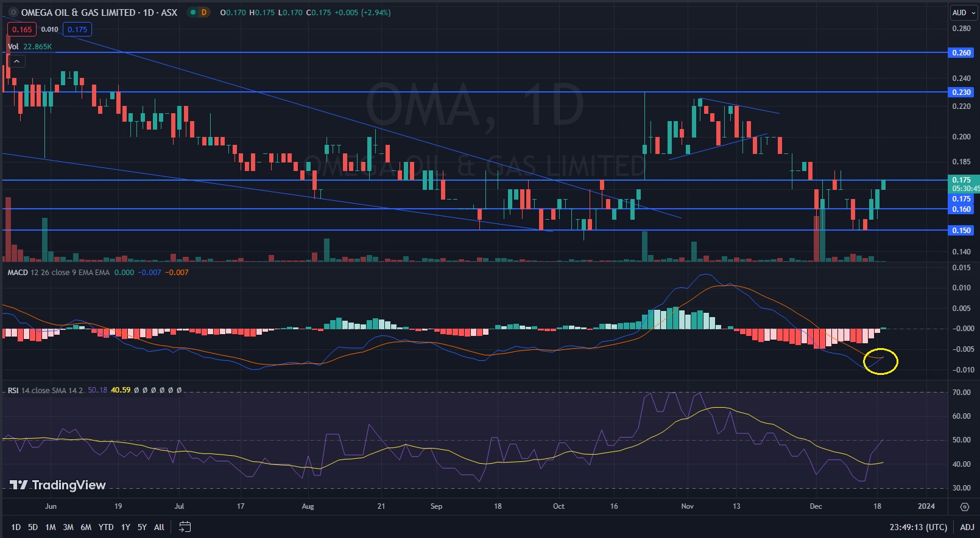Click the RSI moving average value 40.59
The height and width of the screenshot is (538, 980).
pyautogui.click(x=121, y=390)
